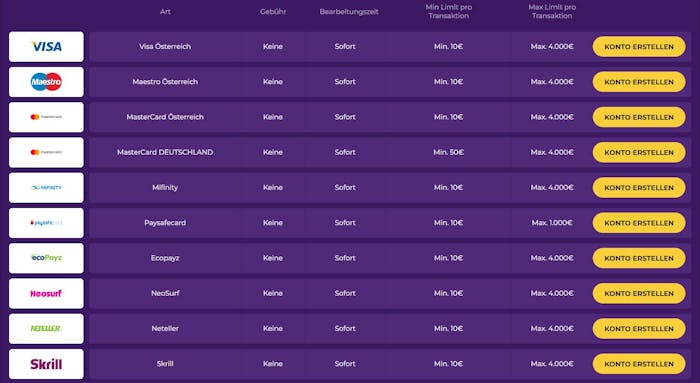Click Konto Erstellen in the Neteller row
700x383 pixels.
click(639, 329)
